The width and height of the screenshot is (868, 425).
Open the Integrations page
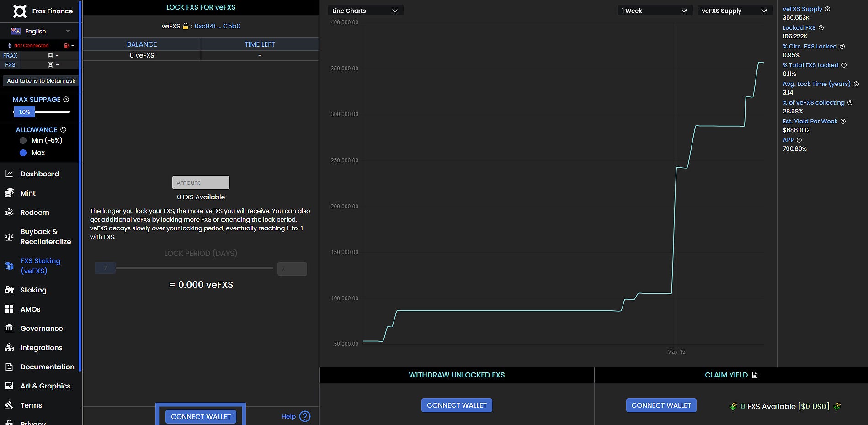pyautogui.click(x=41, y=348)
